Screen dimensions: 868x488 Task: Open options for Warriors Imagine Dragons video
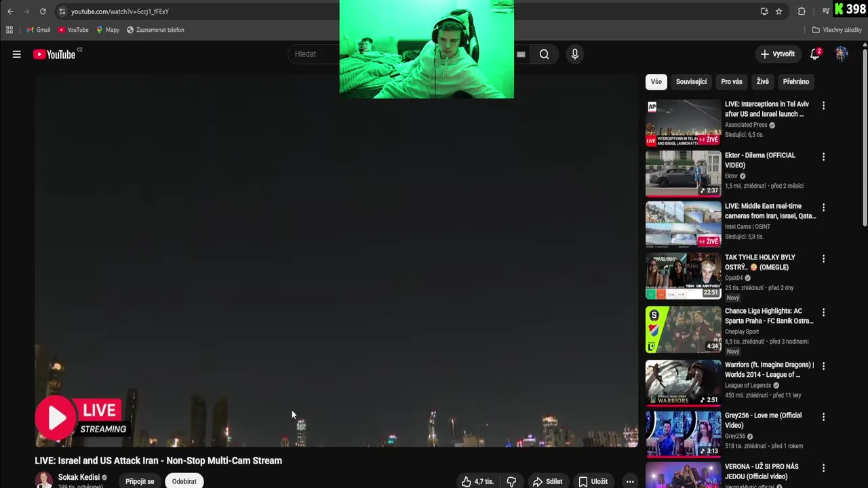click(823, 366)
